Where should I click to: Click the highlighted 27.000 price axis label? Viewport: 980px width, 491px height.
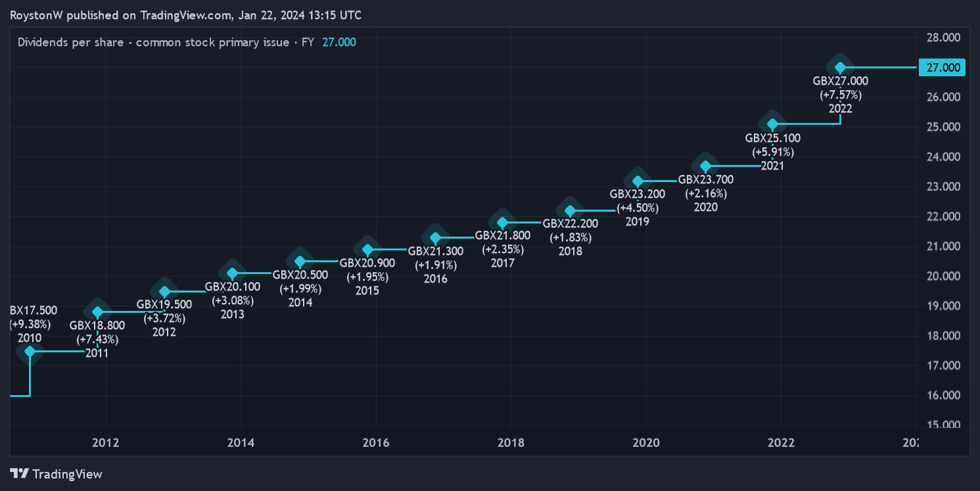coord(941,67)
